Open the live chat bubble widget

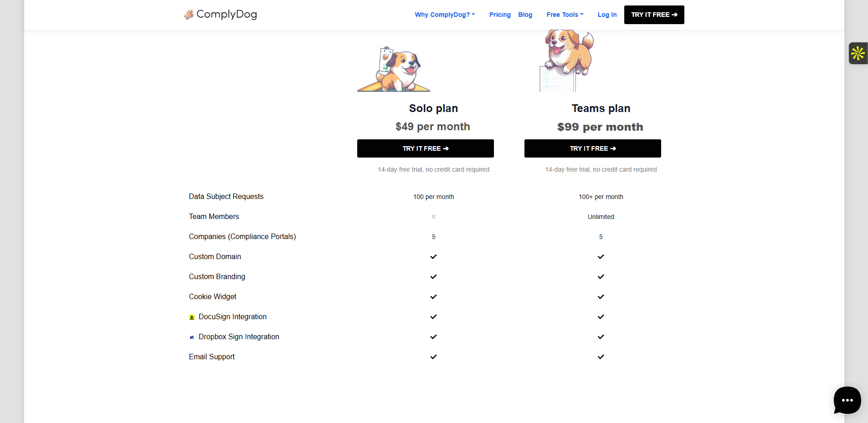point(847,400)
